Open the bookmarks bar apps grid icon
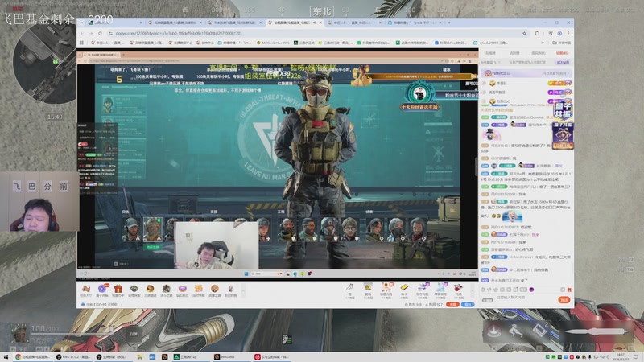This screenshot has height=362, width=644. coord(81,43)
